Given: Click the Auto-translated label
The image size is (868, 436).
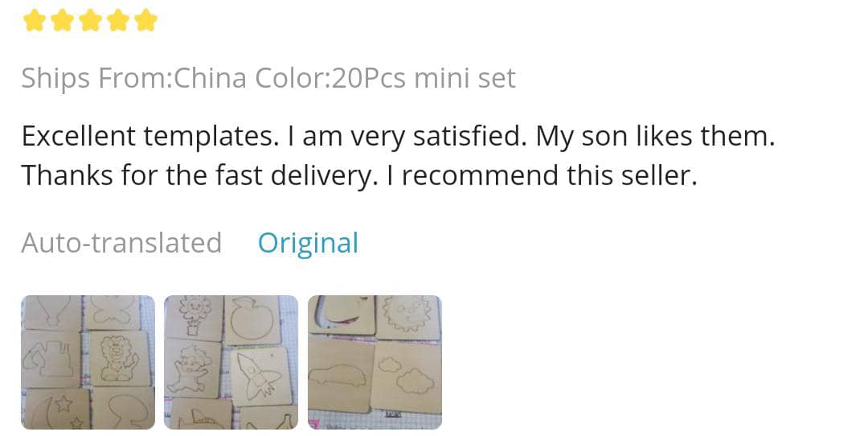Looking at the screenshot, I should [x=121, y=243].
